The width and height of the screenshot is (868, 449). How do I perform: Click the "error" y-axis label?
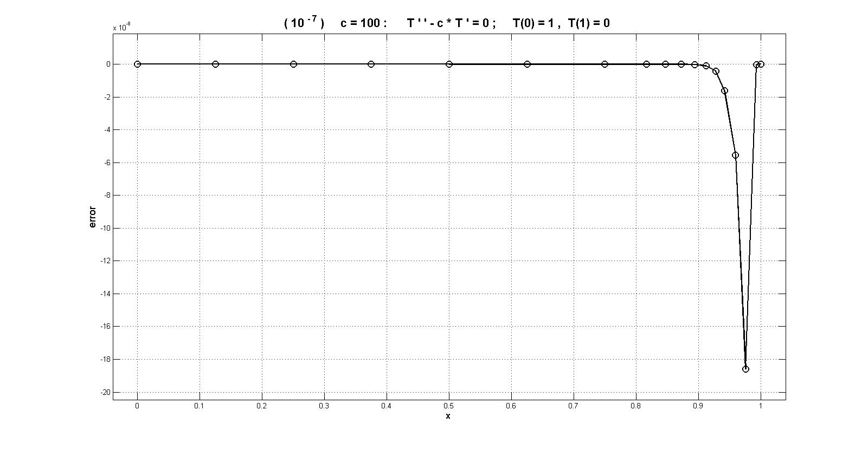point(92,217)
